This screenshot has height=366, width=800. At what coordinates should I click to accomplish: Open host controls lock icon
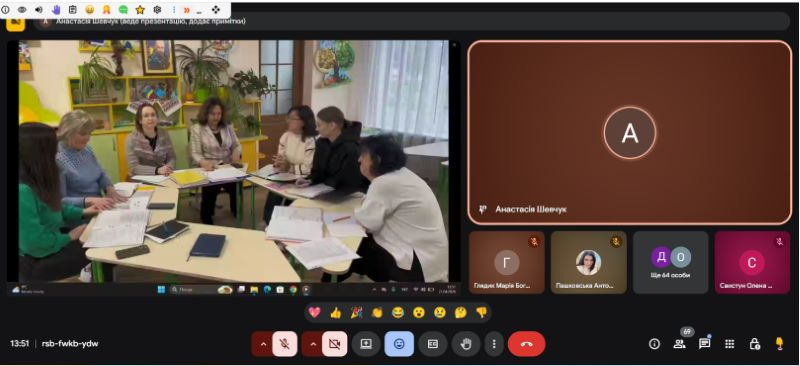coord(755,344)
